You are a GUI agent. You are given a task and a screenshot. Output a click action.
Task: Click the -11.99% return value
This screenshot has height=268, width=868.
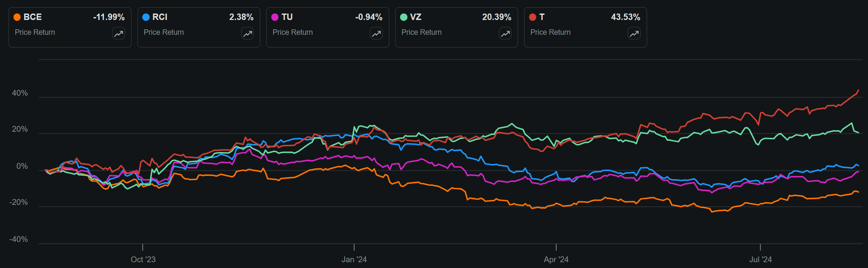click(109, 17)
